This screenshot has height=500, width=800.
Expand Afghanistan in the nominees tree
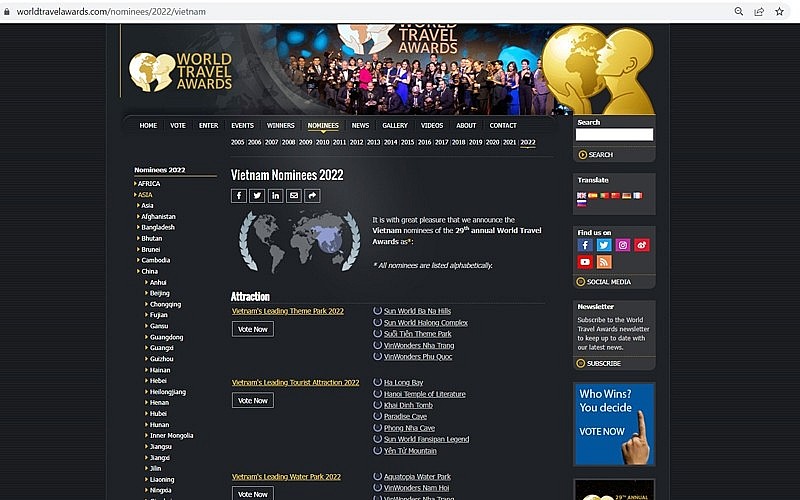click(x=158, y=217)
